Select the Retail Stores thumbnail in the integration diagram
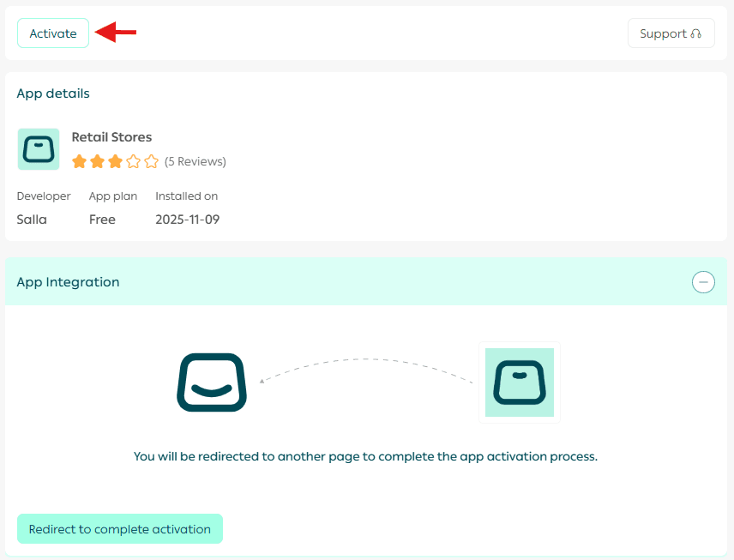734x560 pixels. (x=519, y=382)
